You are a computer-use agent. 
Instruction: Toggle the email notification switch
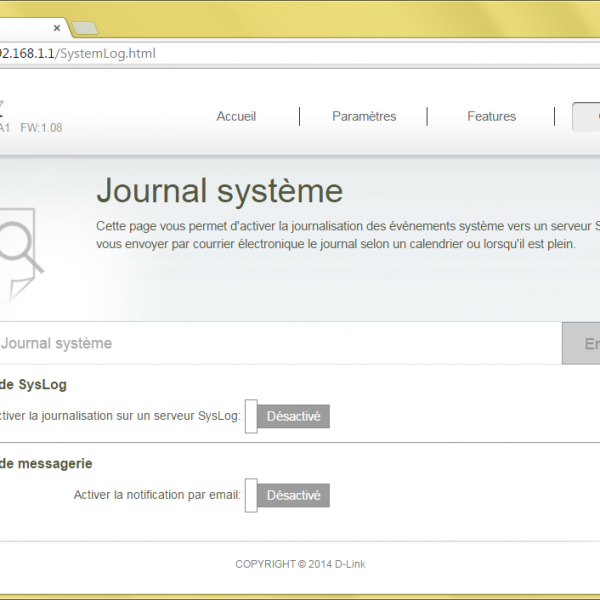point(288,495)
